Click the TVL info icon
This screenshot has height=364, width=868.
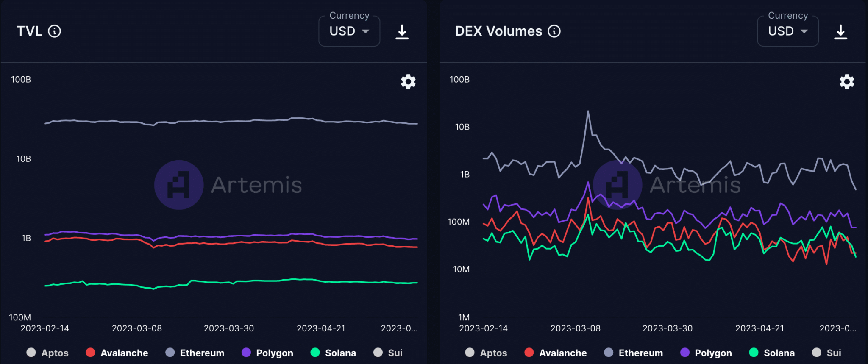click(x=54, y=31)
